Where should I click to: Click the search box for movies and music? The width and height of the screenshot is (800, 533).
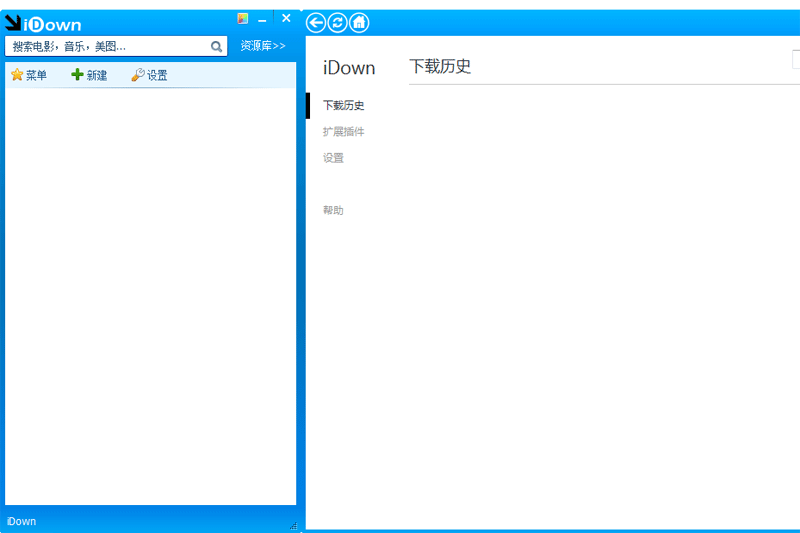click(116, 46)
